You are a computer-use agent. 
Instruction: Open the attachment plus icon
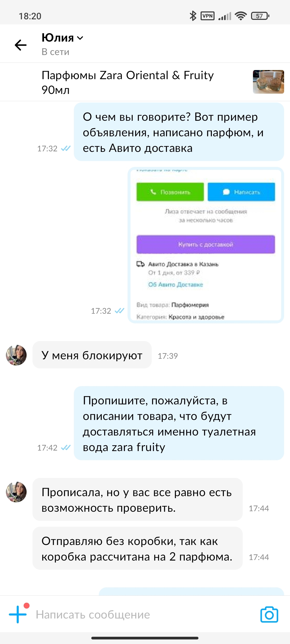(x=18, y=614)
